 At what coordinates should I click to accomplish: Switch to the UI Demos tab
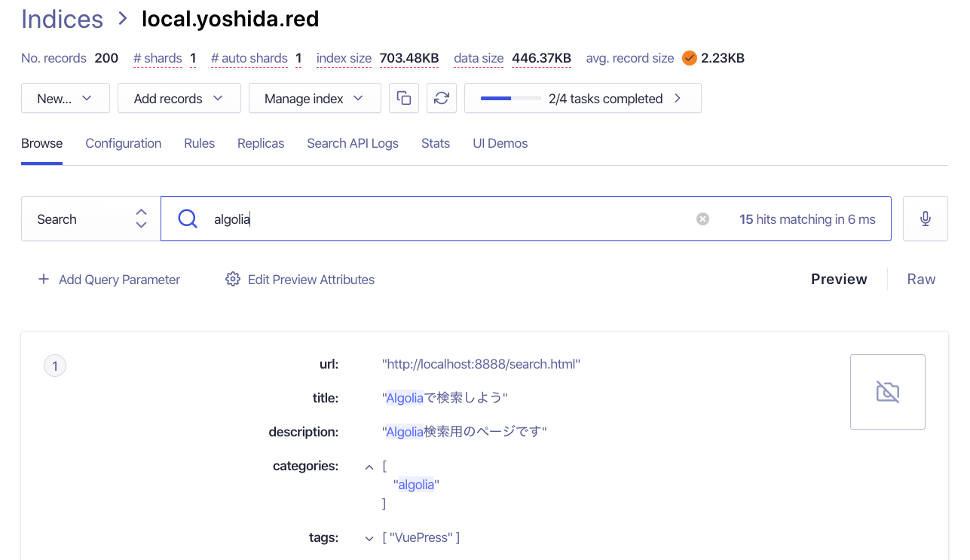coord(500,143)
